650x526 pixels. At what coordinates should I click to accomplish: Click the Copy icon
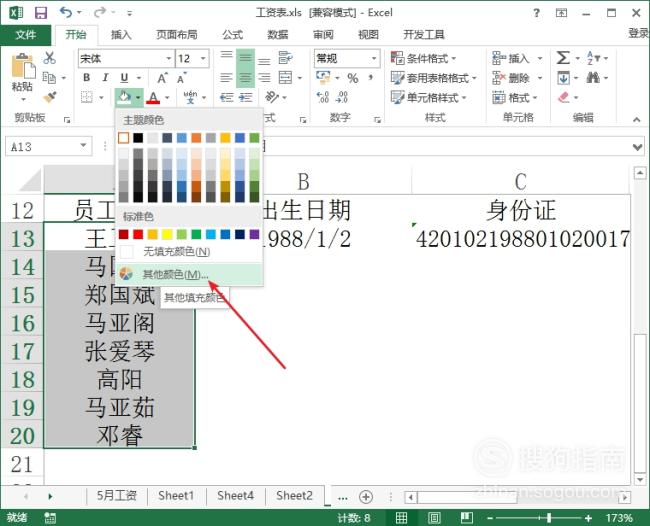(x=49, y=77)
